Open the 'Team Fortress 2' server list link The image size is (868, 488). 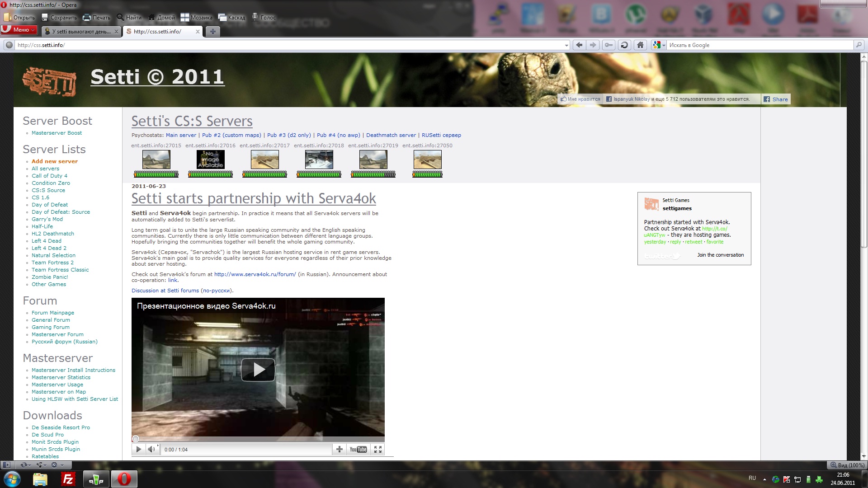click(x=52, y=263)
